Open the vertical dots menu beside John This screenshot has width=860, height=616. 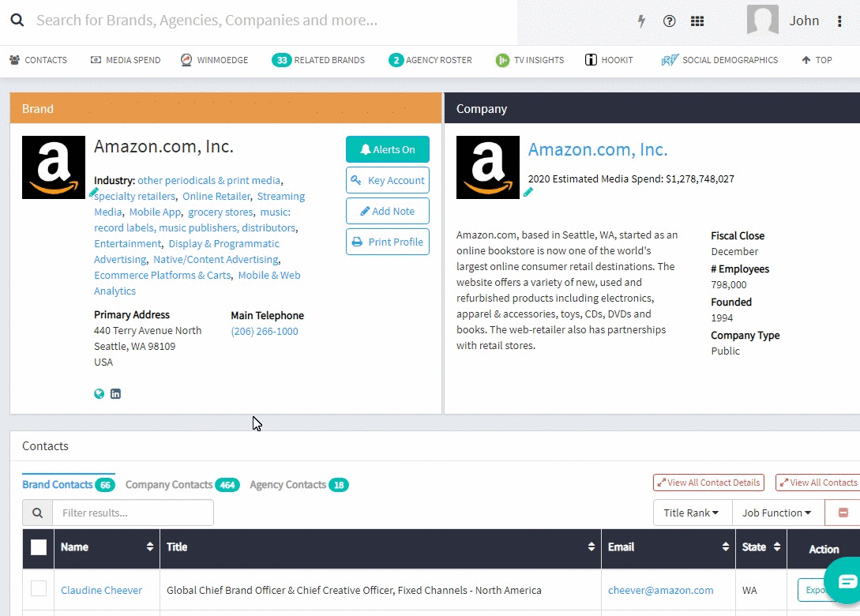point(839,21)
